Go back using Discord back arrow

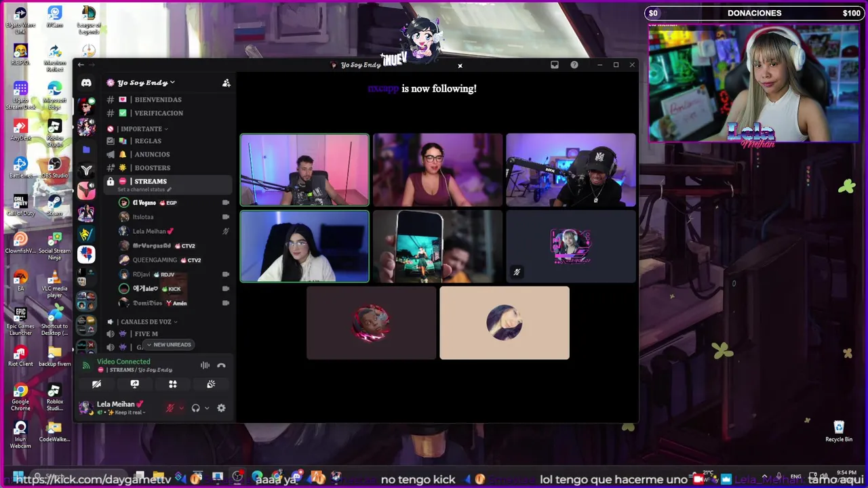[81, 65]
